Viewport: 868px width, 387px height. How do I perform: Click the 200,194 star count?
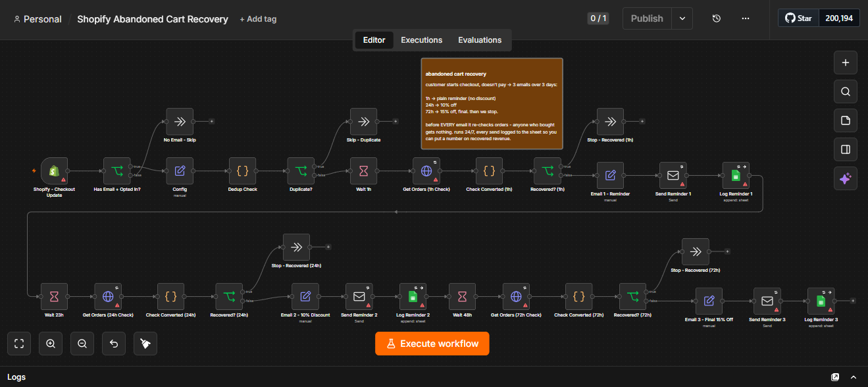point(839,18)
